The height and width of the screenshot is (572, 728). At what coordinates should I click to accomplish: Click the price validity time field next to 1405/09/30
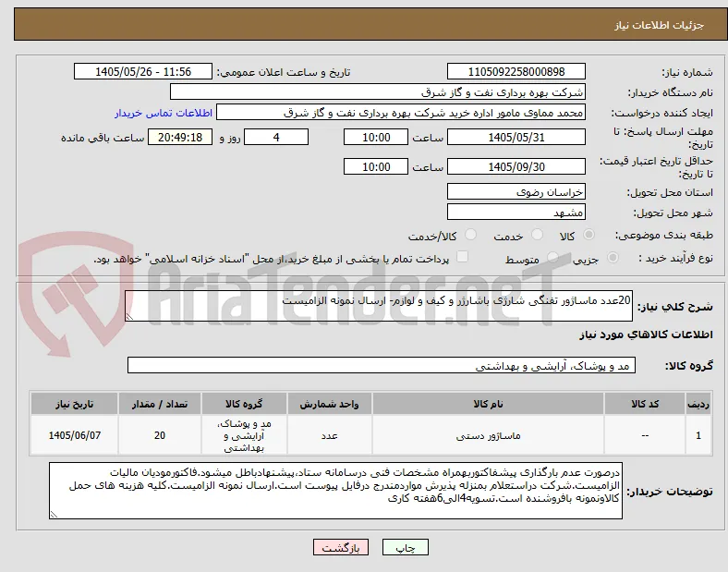[x=376, y=166]
